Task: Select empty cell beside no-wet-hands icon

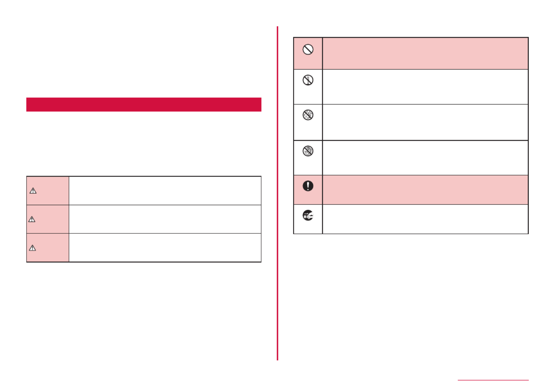Action: pyautogui.click(x=425, y=158)
